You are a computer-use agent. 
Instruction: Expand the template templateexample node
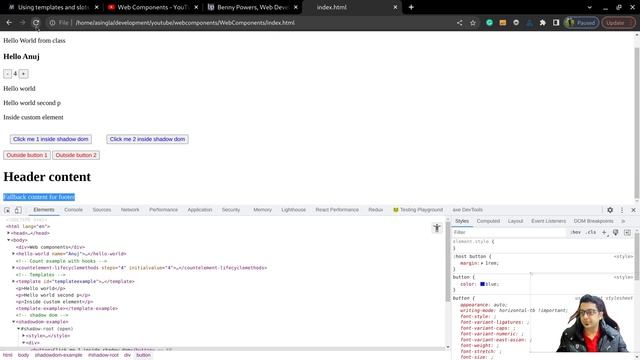point(13,281)
